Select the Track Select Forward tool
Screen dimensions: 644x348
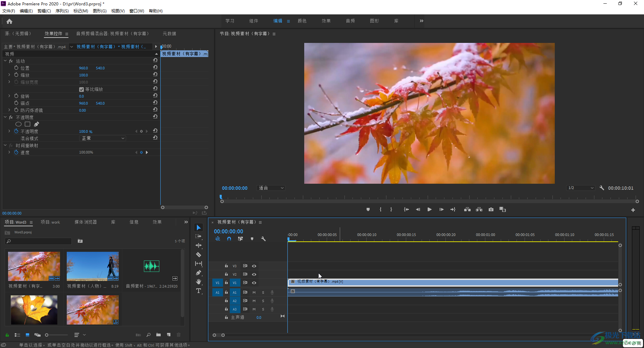(x=199, y=236)
